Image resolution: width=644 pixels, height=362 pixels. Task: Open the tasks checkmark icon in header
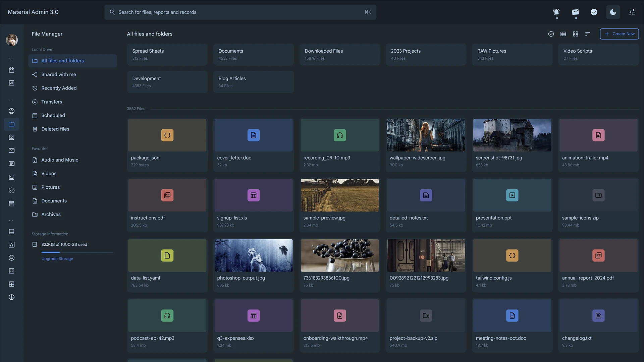pyautogui.click(x=594, y=12)
